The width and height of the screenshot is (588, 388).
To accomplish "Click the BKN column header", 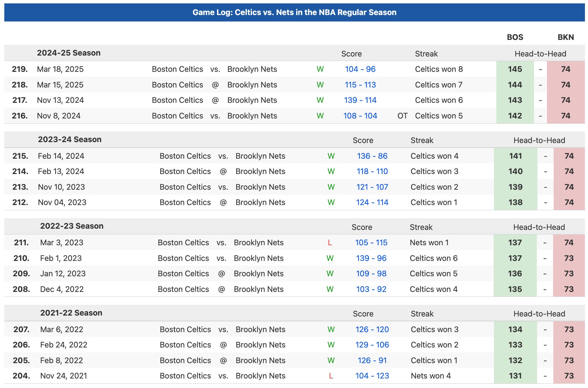I will coord(565,37).
